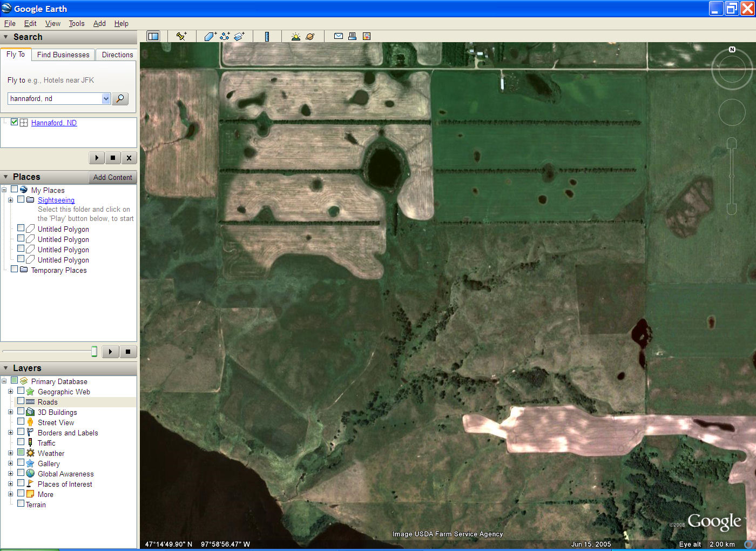756x551 pixels.
Task: Enable the Terrain layer checkbox
Action: coord(21,503)
